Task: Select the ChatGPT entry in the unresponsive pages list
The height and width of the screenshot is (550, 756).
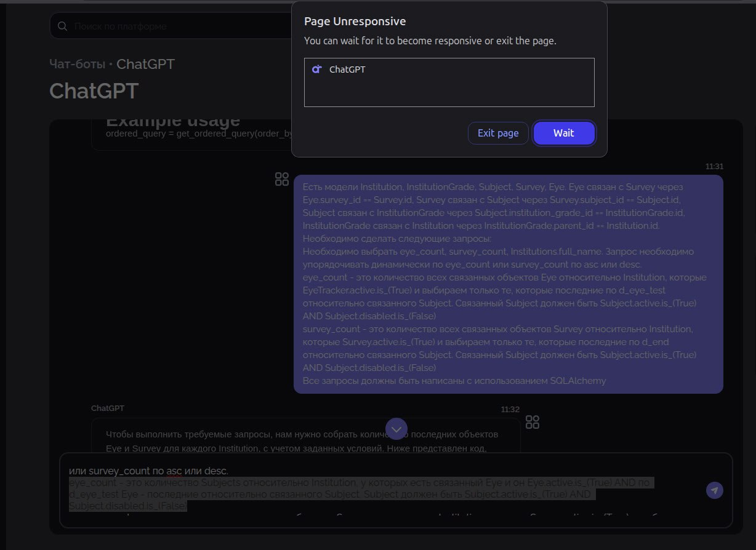Action: [449, 70]
